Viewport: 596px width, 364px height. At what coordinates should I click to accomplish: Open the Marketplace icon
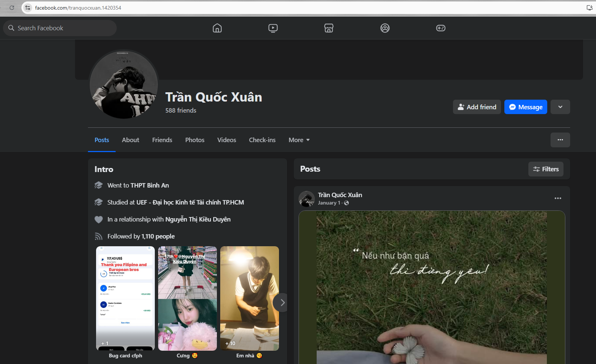click(x=329, y=28)
